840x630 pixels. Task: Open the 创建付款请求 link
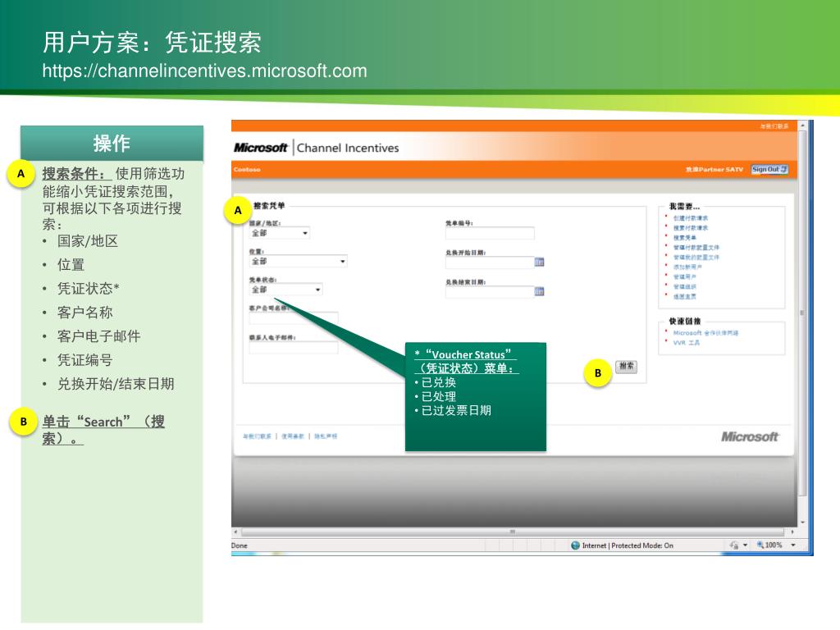tap(691, 218)
